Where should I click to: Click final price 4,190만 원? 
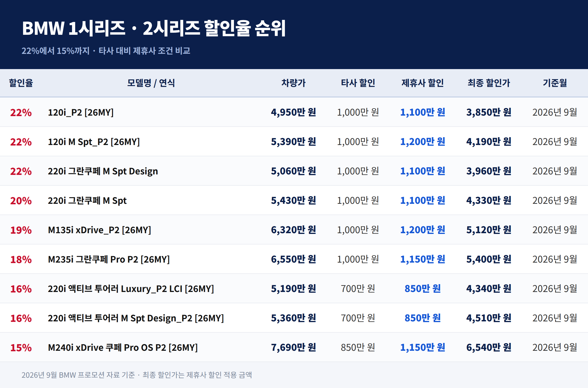tap(489, 142)
